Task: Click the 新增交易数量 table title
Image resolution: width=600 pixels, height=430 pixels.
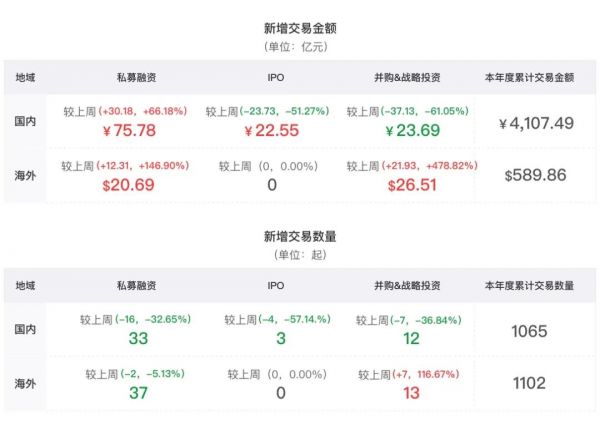Action: 299,237
